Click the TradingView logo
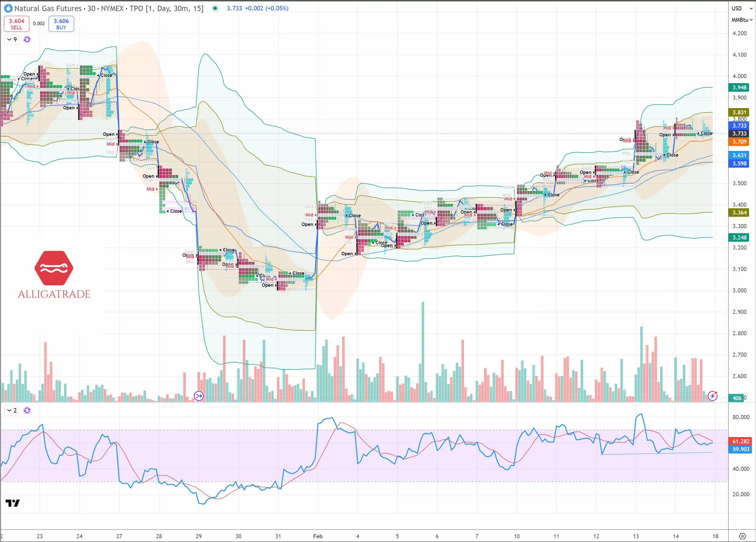Viewport: 756px width, 542px height. click(13, 503)
